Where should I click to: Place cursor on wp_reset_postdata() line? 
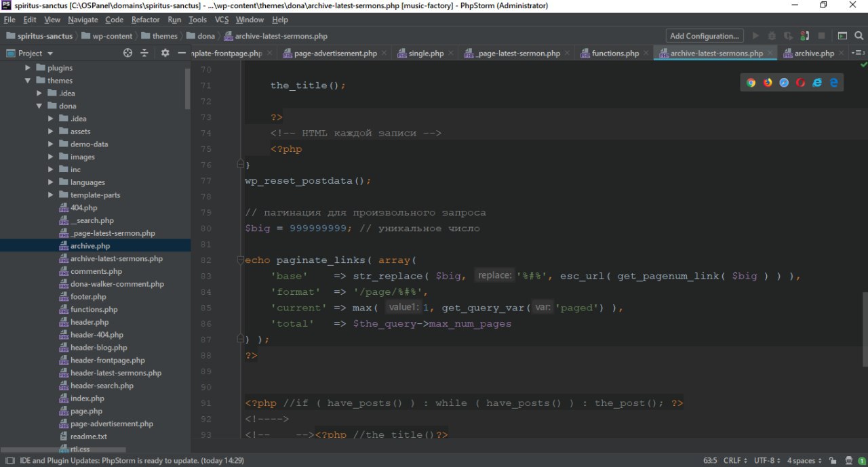(x=309, y=181)
